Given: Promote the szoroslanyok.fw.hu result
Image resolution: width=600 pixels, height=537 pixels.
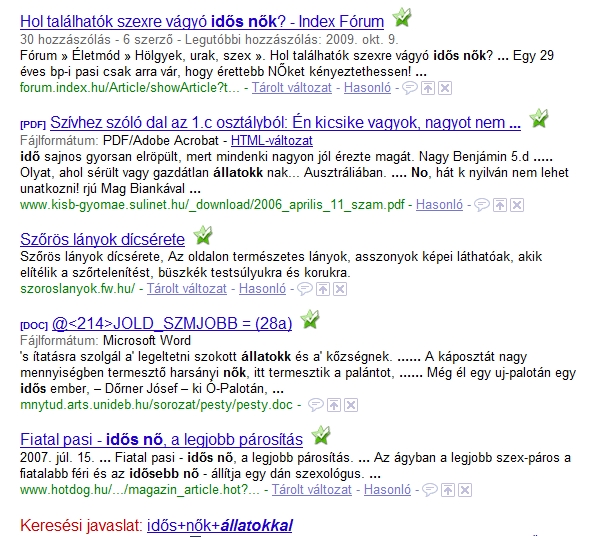Looking at the screenshot, I should [x=323, y=289].
